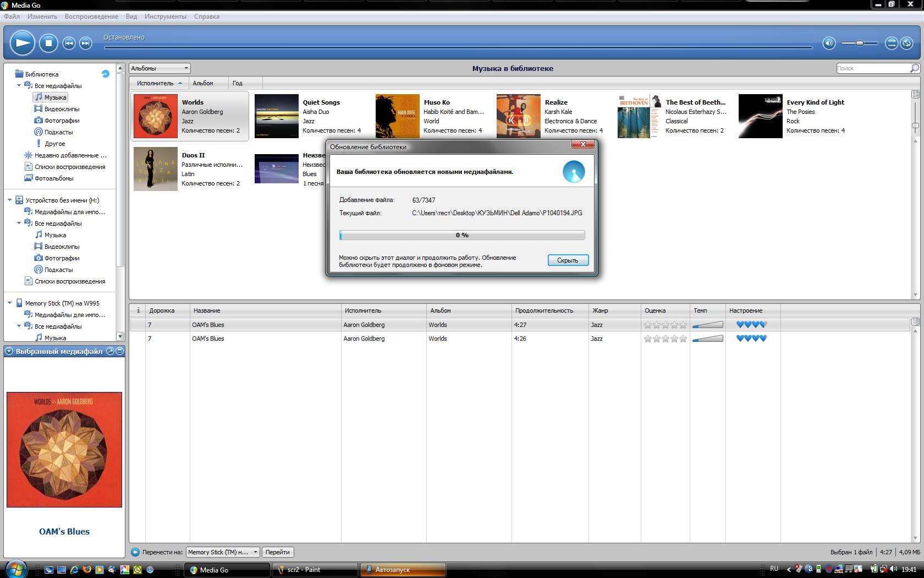Viewport: 924px width, 578px height.
Task: Toggle repeat playback mode
Action: pos(906,43)
